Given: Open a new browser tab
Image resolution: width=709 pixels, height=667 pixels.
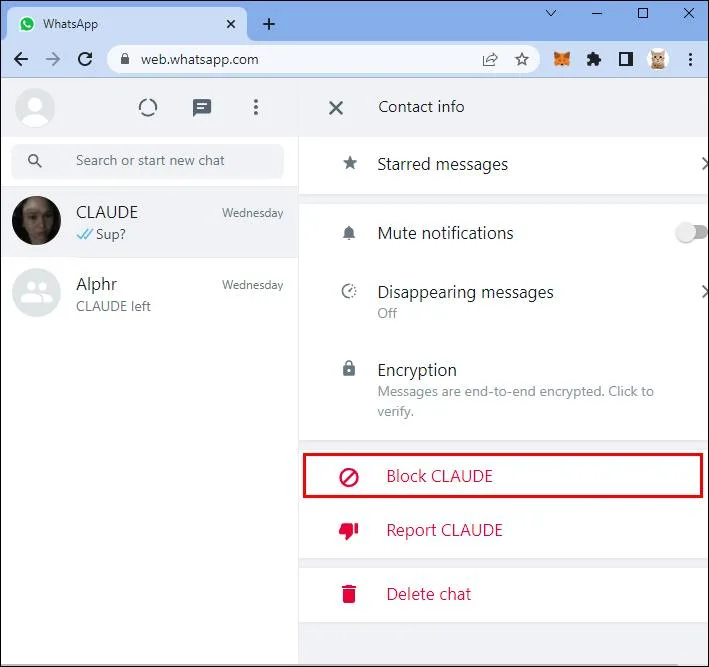Looking at the screenshot, I should tap(269, 24).
